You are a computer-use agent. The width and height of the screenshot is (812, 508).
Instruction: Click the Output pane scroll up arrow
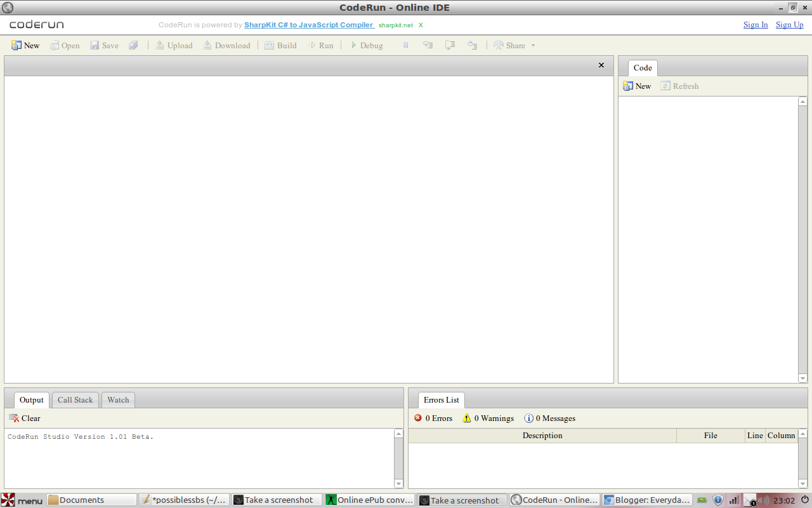coord(399,434)
